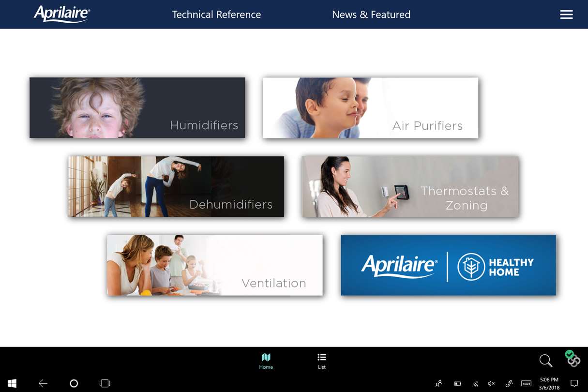Open the Dehumidifiers category tile
Image resolution: width=588 pixels, height=392 pixels.
(x=176, y=186)
